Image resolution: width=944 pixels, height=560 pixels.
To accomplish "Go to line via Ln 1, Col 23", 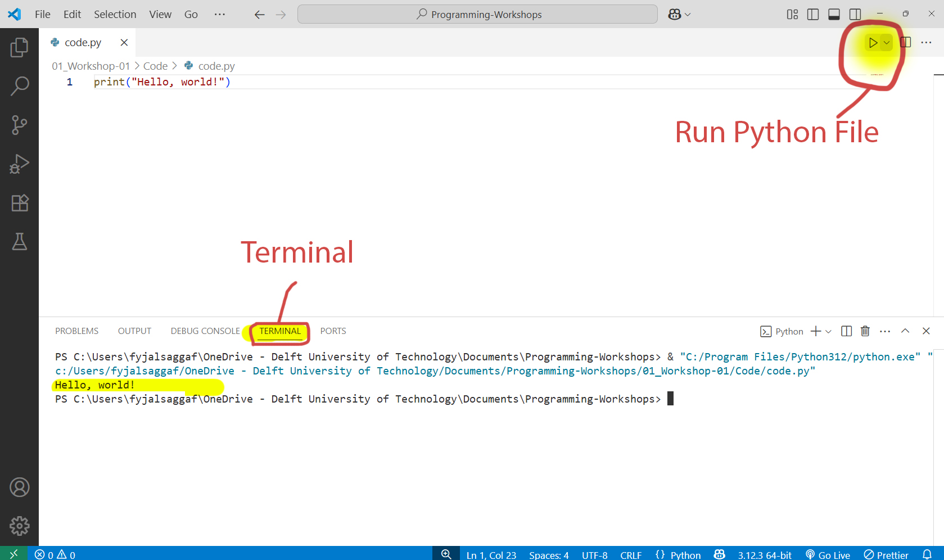I will click(491, 555).
